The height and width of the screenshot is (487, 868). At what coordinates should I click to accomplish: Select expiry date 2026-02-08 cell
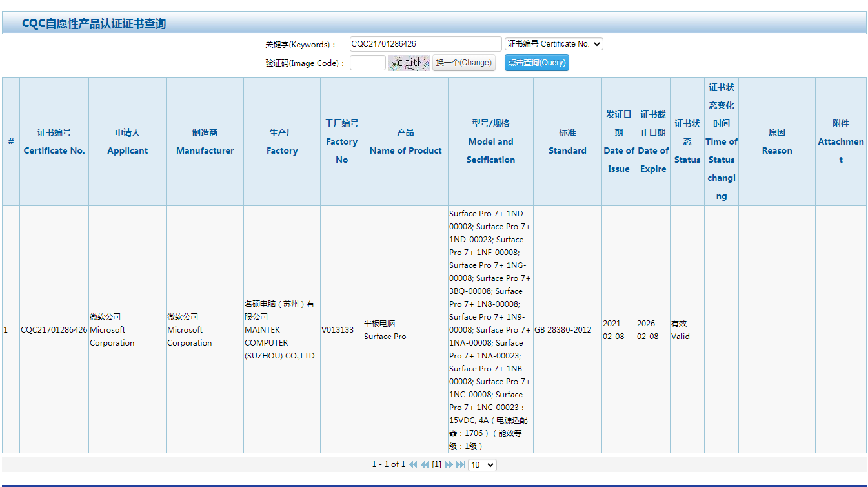(x=653, y=329)
